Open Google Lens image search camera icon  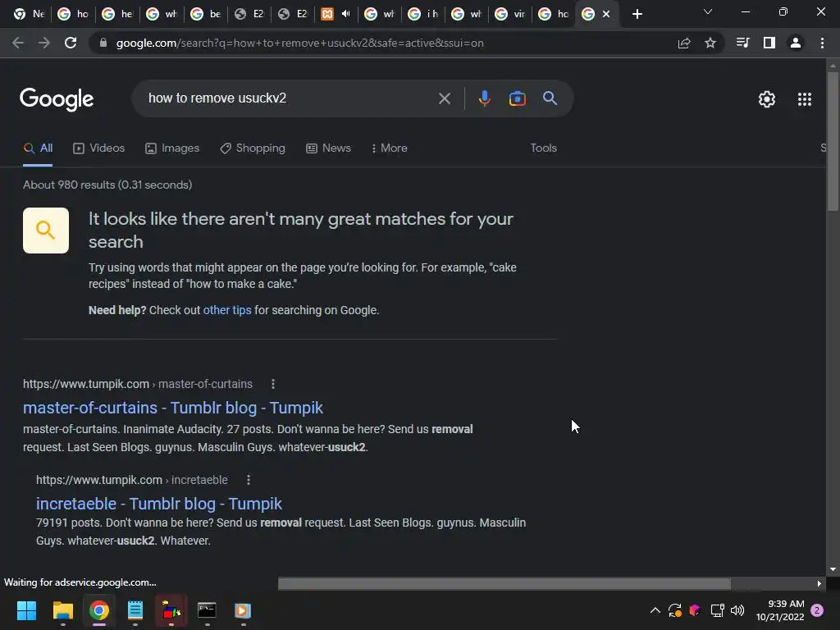point(517,98)
